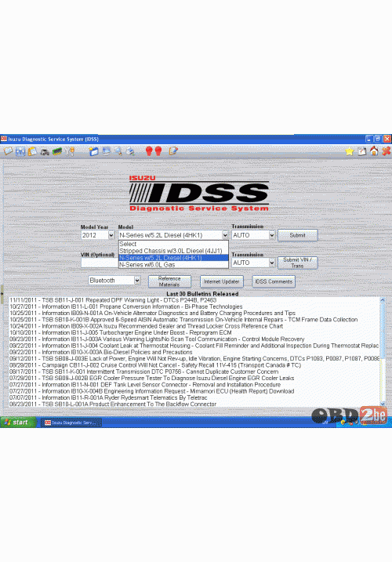Select bulletin 'Turbocharger Engine Under Boost'
The height and width of the screenshot is (562, 392).
pos(121,332)
